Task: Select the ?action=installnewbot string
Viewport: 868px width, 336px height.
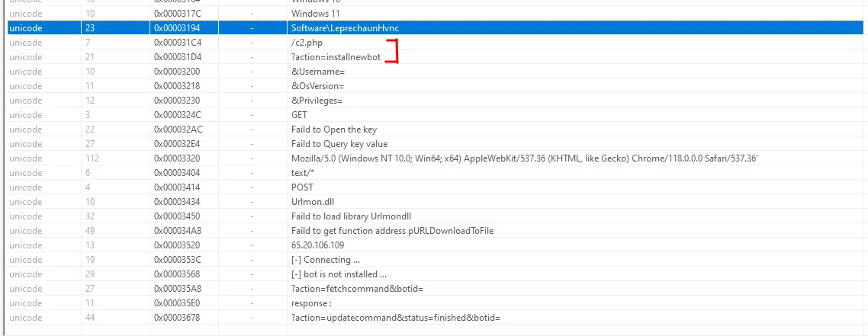Action: pos(336,57)
